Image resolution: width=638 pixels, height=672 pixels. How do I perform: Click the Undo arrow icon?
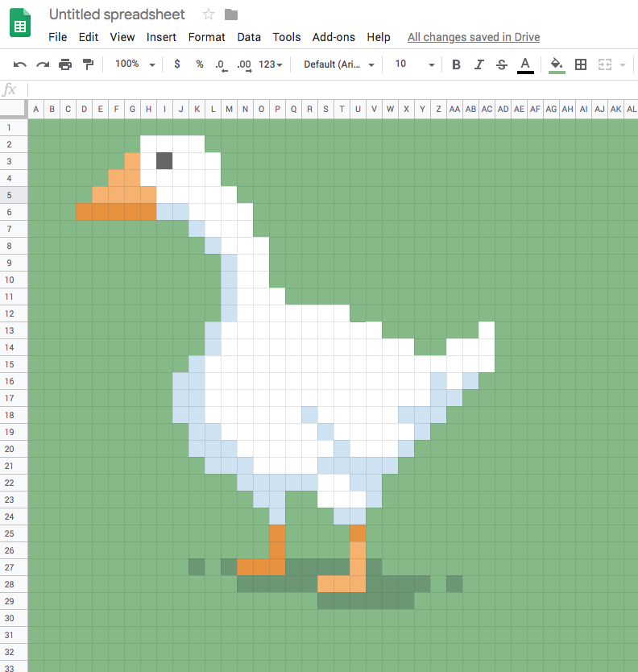(x=19, y=64)
